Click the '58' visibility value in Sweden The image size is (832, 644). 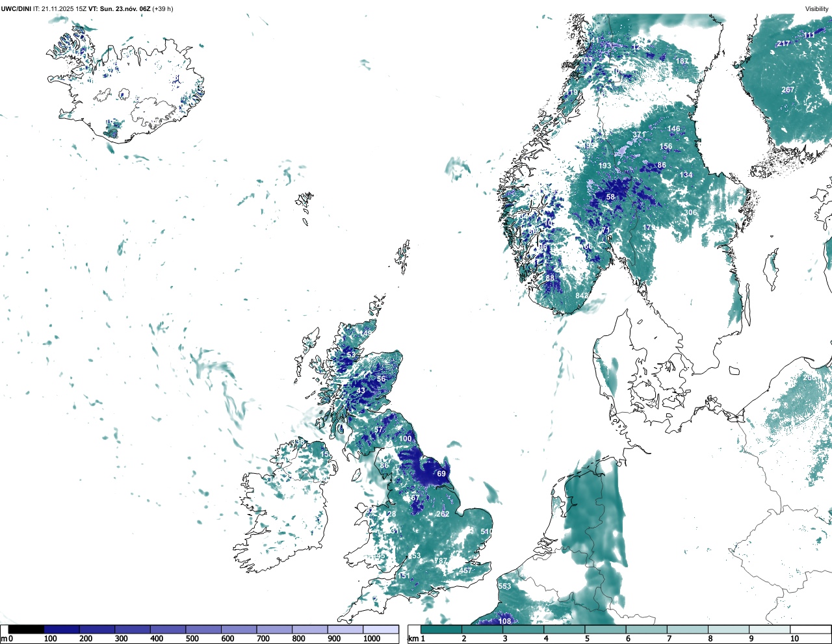[610, 197]
